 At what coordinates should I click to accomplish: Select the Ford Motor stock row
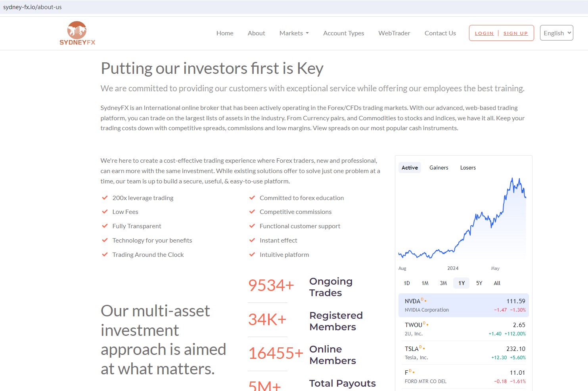463,376
